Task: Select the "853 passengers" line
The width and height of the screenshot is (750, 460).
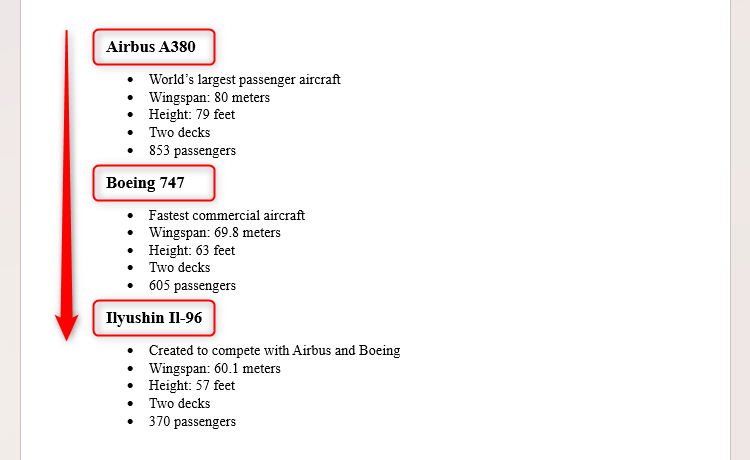Action: [192, 151]
